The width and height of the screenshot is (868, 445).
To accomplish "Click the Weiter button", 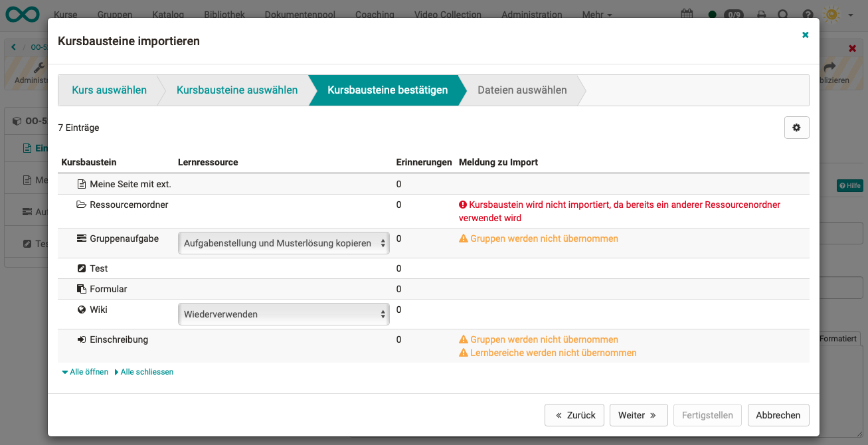I will pos(637,415).
